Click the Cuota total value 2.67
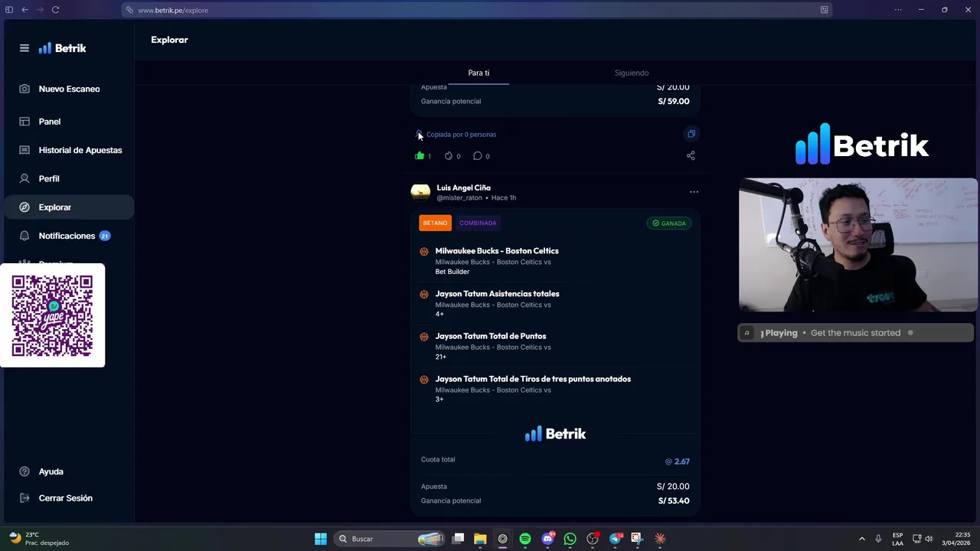The height and width of the screenshot is (551, 980). tap(677, 461)
